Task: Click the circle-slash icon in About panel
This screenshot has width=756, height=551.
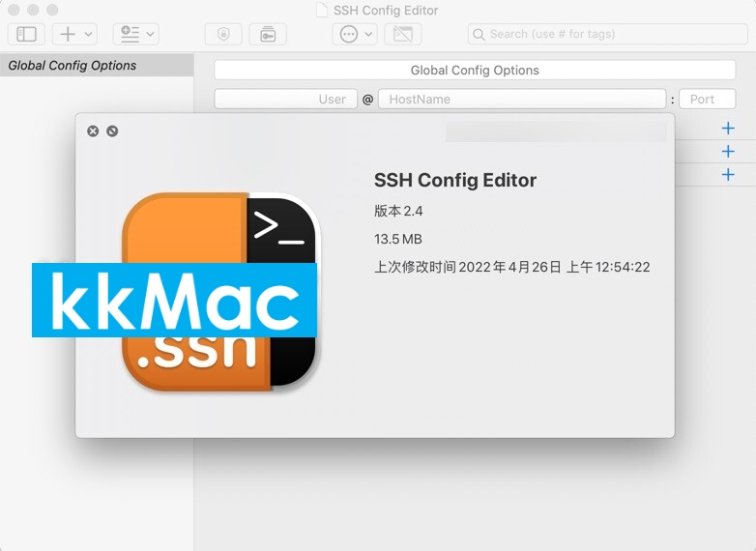Action: [x=112, y=131]
